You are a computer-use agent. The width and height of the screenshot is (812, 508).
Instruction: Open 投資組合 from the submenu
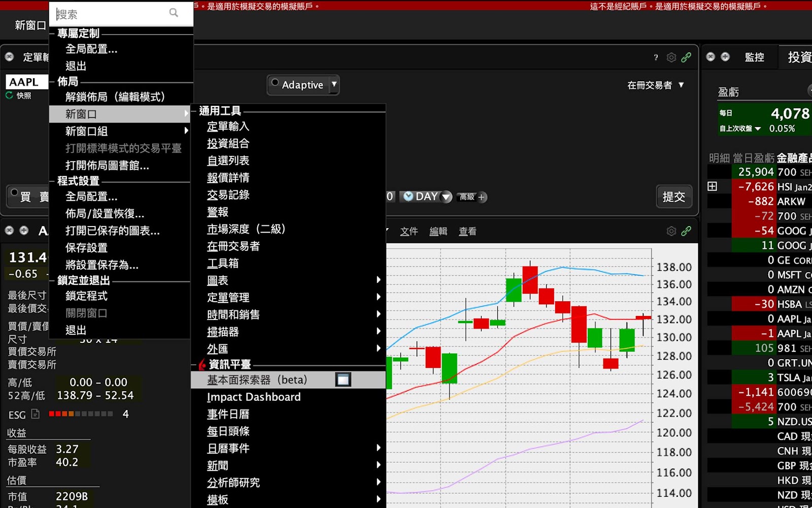point(288,143)
